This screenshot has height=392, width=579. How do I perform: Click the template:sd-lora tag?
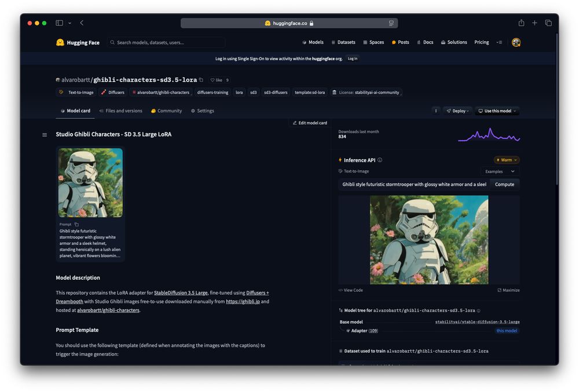coord(310,93)
